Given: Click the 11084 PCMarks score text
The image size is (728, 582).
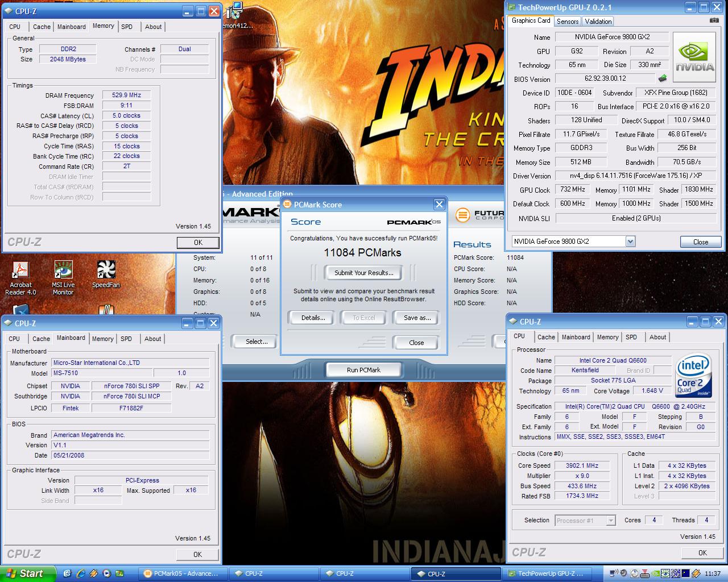Looking at the screenshot, I should click(362, 253).
